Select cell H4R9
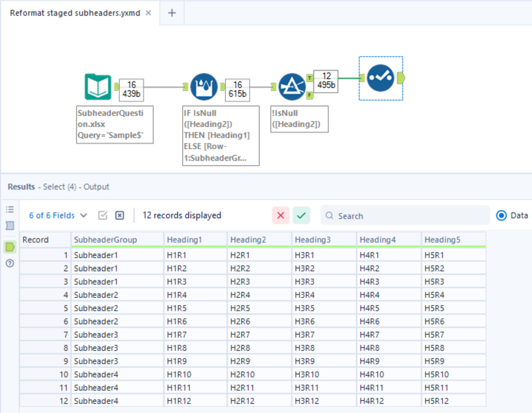 pos(389,361)
